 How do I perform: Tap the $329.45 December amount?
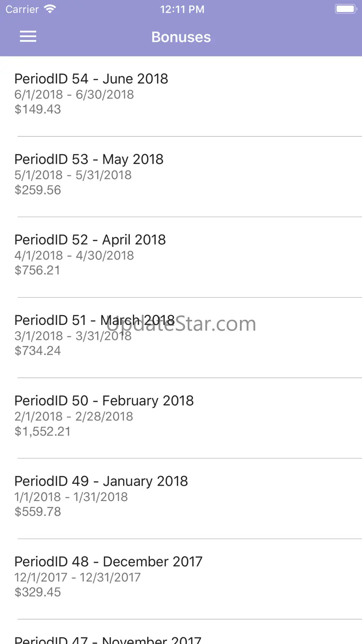pos(38,592)
